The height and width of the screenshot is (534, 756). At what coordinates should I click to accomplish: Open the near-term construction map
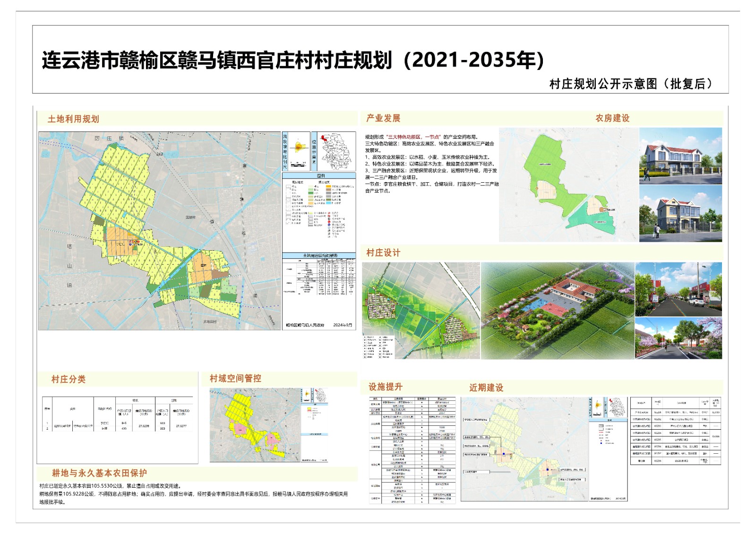tap(524, 449)
